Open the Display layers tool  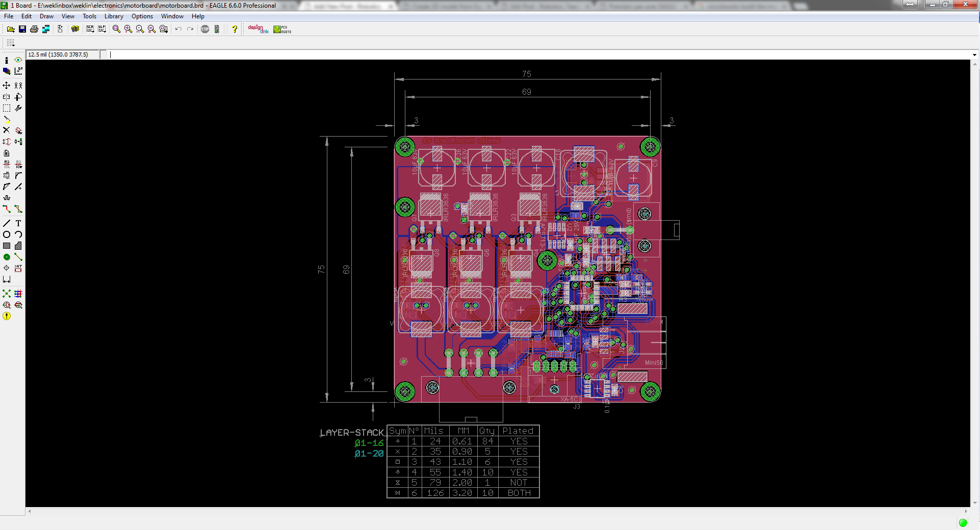point(7,71)
